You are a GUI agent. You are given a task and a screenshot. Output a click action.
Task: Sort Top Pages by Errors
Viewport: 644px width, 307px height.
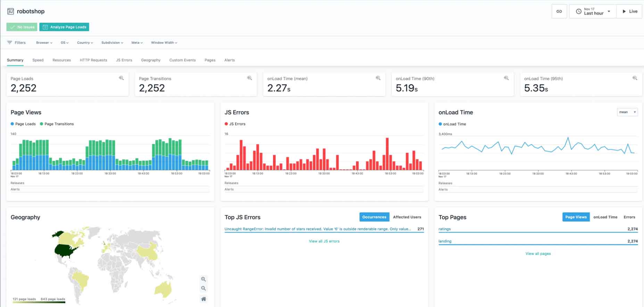(x=629, y=217)
